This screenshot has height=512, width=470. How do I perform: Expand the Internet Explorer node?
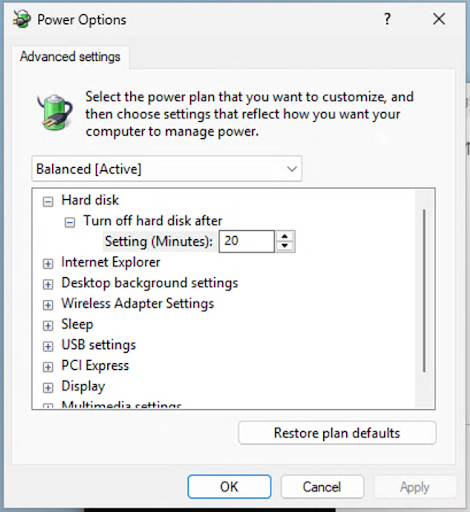[48, 264]
